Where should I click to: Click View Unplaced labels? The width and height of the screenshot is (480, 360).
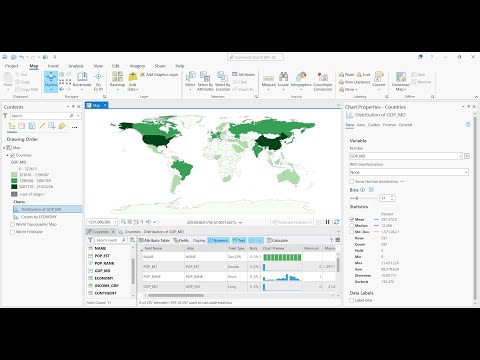354,82
